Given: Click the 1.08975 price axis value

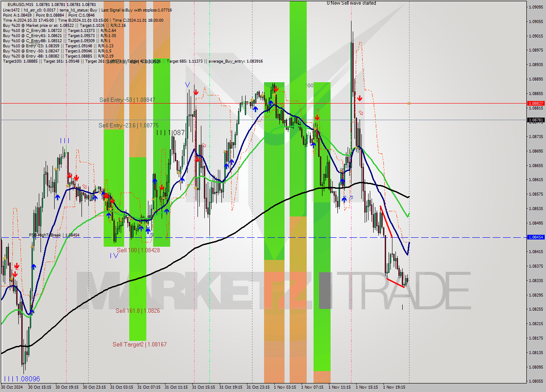Looking at the screenshot, I should [x=536, y=50].
